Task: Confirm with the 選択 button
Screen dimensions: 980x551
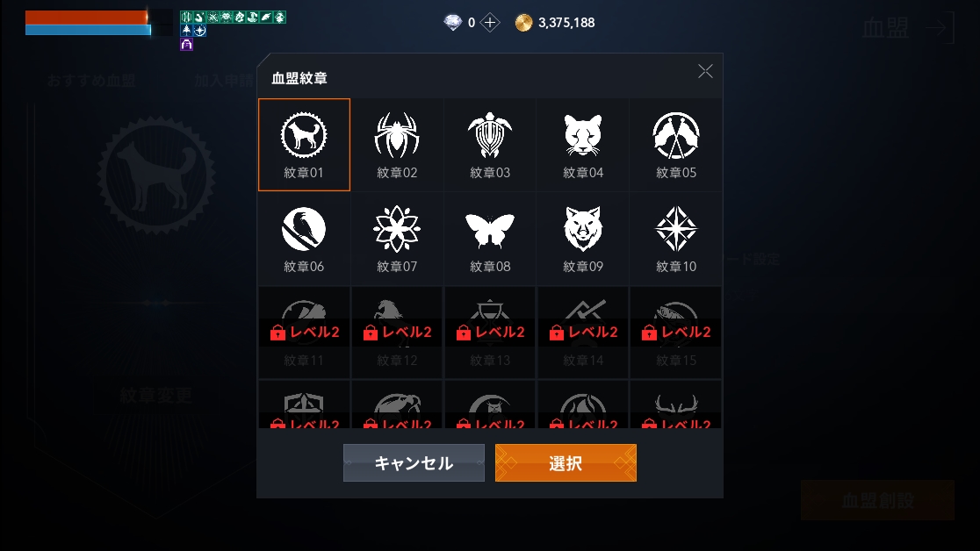Action: 566,463
